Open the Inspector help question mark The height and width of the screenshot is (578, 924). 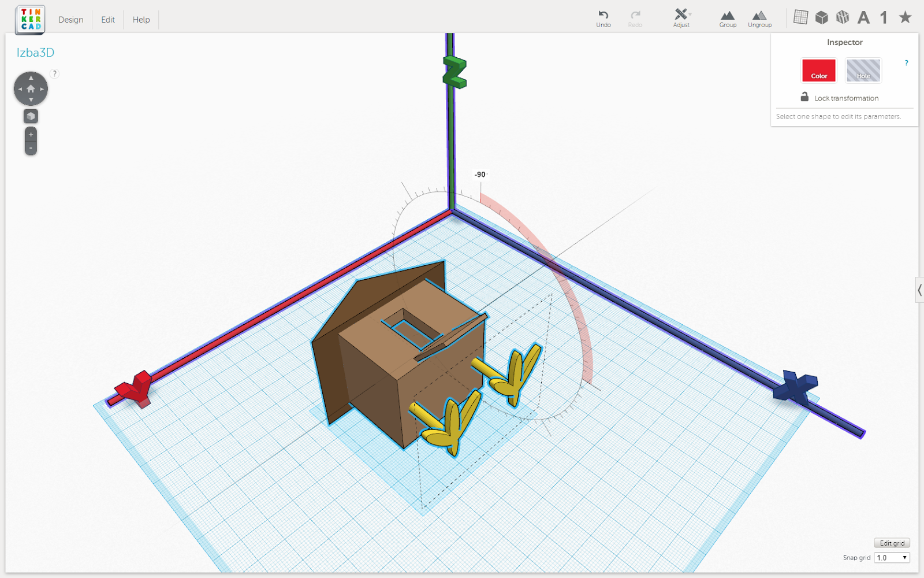pyautogui.click(x=906, y=63)
